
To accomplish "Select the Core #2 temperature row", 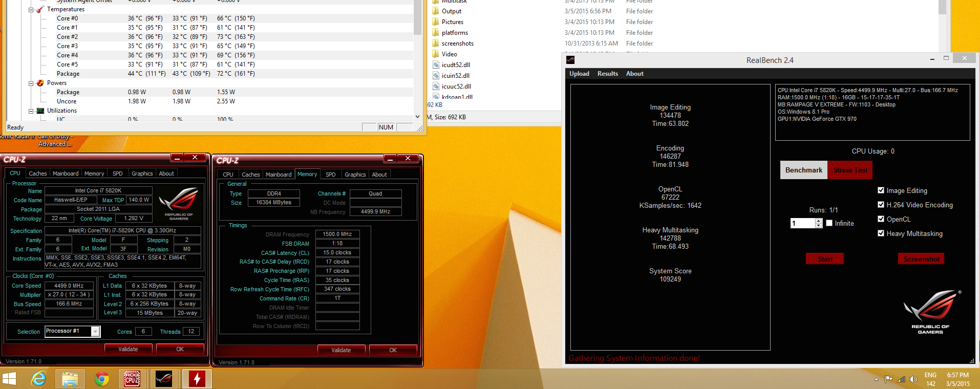I will click(x=235, y=37).
